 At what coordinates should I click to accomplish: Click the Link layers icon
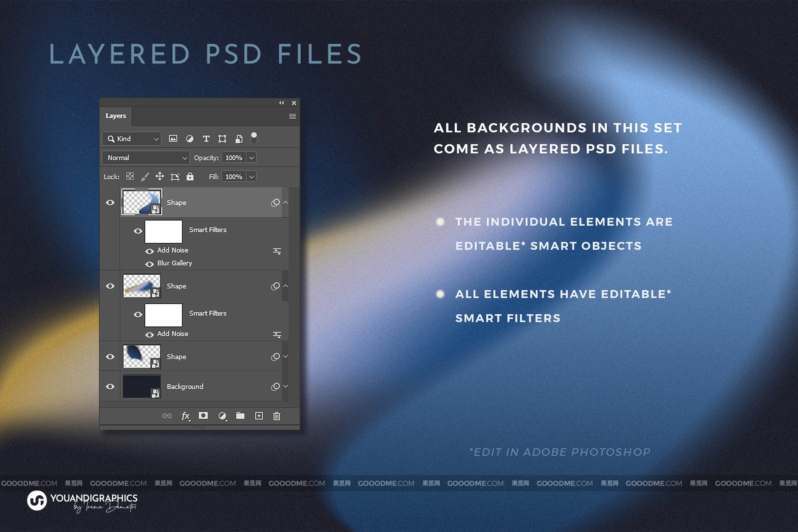coord(167,415)
